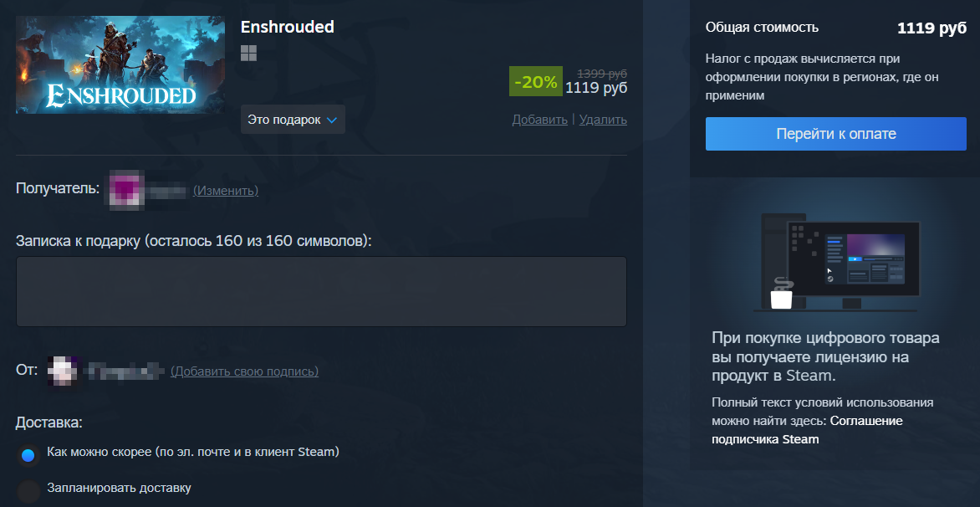Open the Это подарок dropdown
This screenshot has width=980, height=507.
tap(293, 120)
